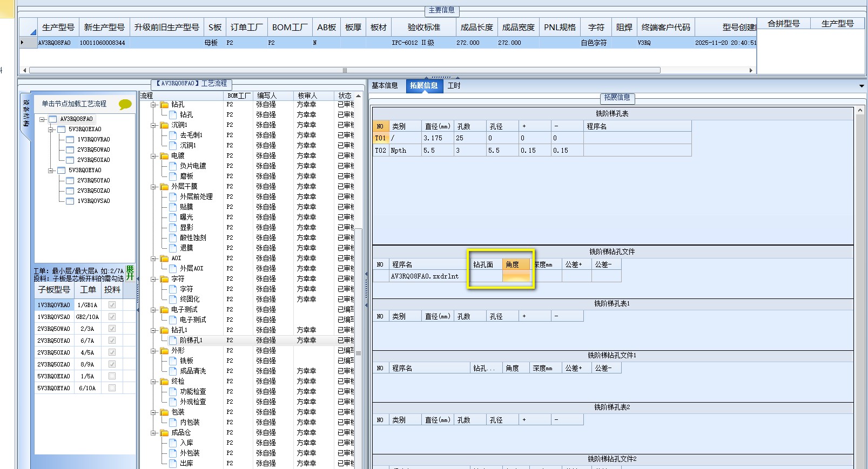Click scroll-up arrow of process list

click(x=358, y=96)
